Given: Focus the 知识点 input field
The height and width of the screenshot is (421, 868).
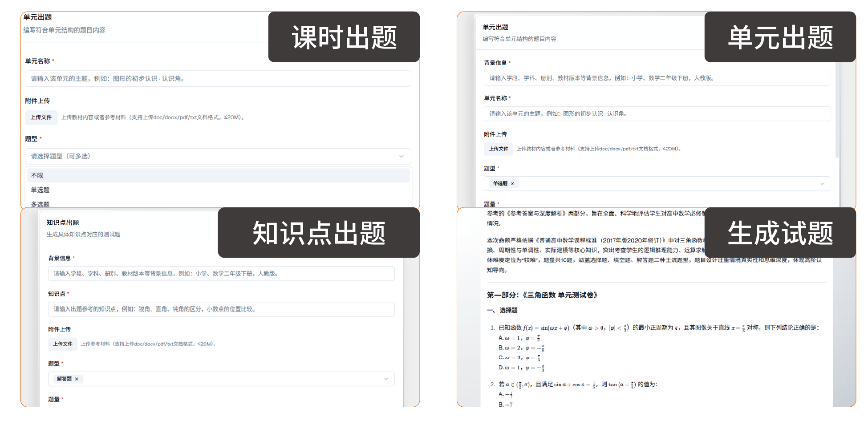Looking at the screenshot, I should [221, 309].
